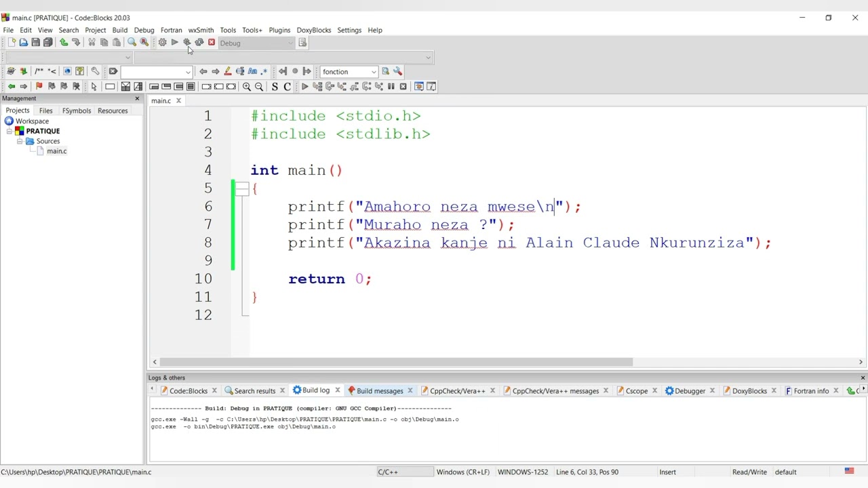Collapse the PRATIQUE project node
The height and width of the screenshot is (488, 868).
(9, 131)
